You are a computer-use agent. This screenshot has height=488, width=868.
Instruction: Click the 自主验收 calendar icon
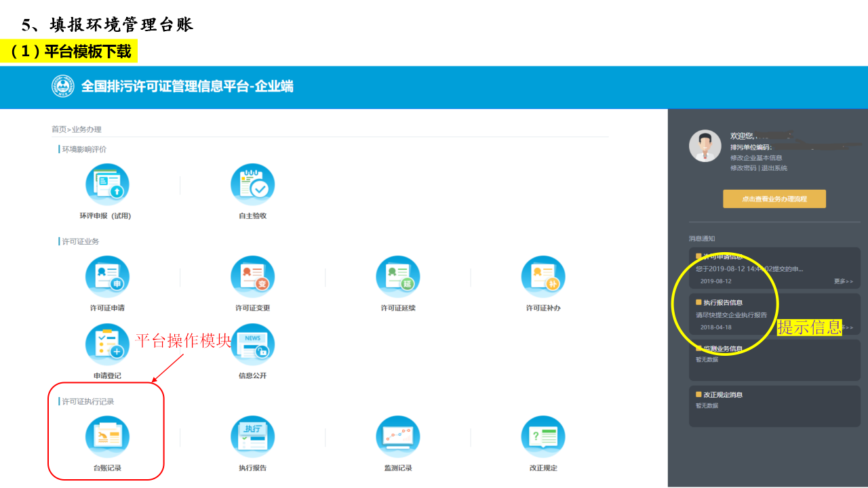[x=252, y=185]
